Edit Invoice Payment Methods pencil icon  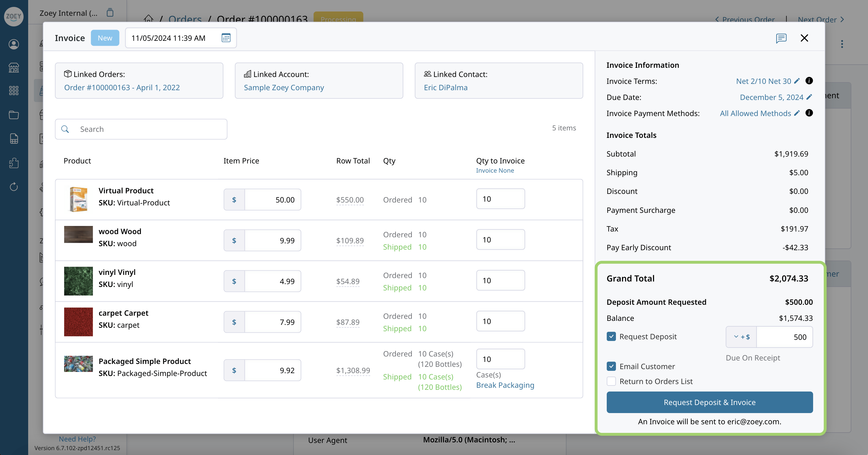796,113
